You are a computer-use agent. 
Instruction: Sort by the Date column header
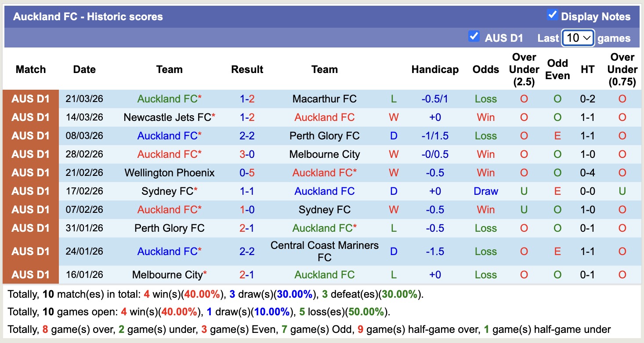84,69
